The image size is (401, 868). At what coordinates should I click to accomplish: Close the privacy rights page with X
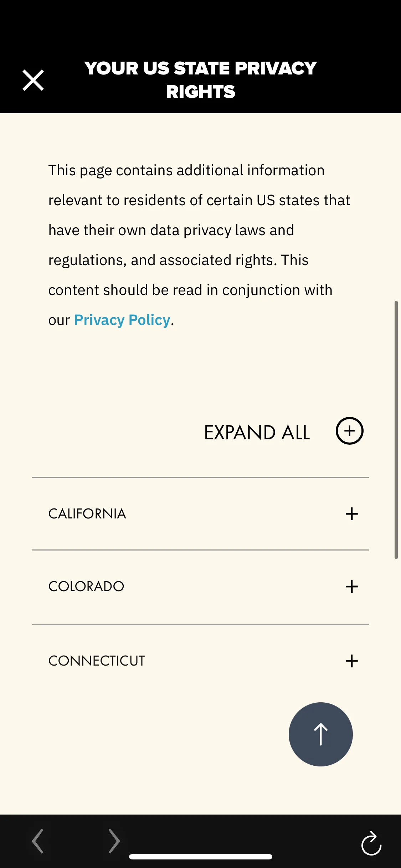(33, 80)
